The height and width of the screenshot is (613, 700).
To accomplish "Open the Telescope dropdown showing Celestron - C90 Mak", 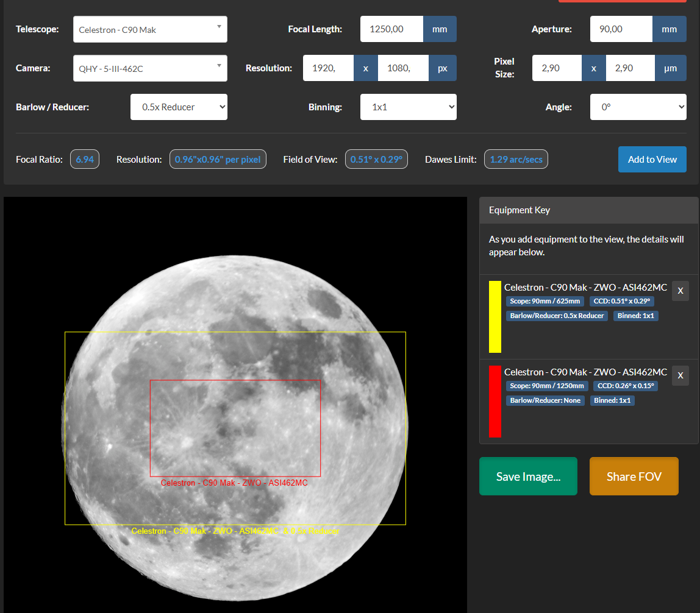I will point(150,29).
